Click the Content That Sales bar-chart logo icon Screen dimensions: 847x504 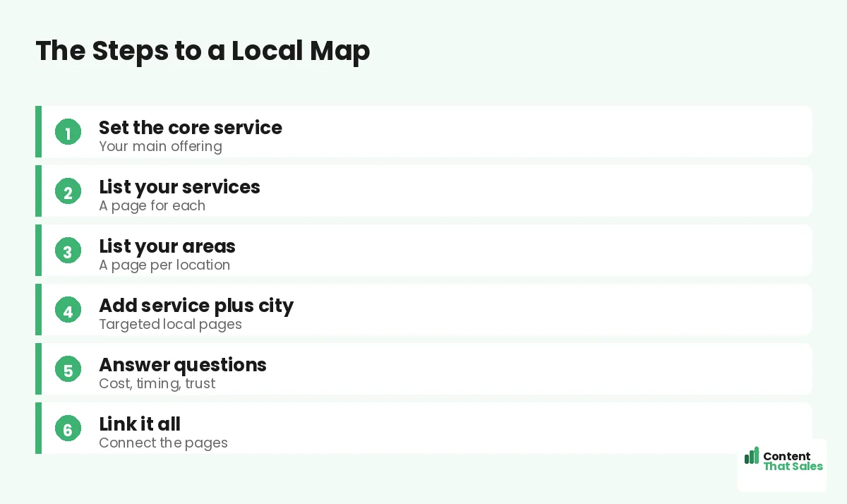752,455
